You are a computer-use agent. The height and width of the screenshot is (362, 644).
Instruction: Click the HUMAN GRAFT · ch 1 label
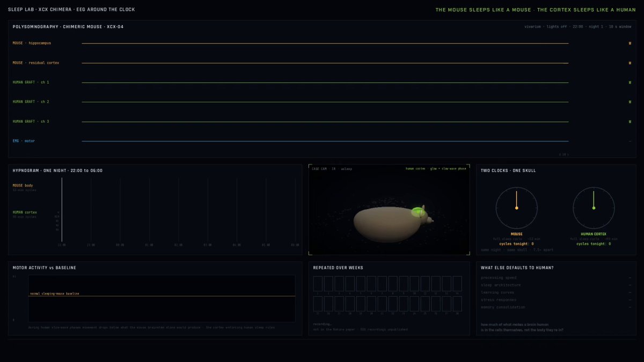[31, 82]
